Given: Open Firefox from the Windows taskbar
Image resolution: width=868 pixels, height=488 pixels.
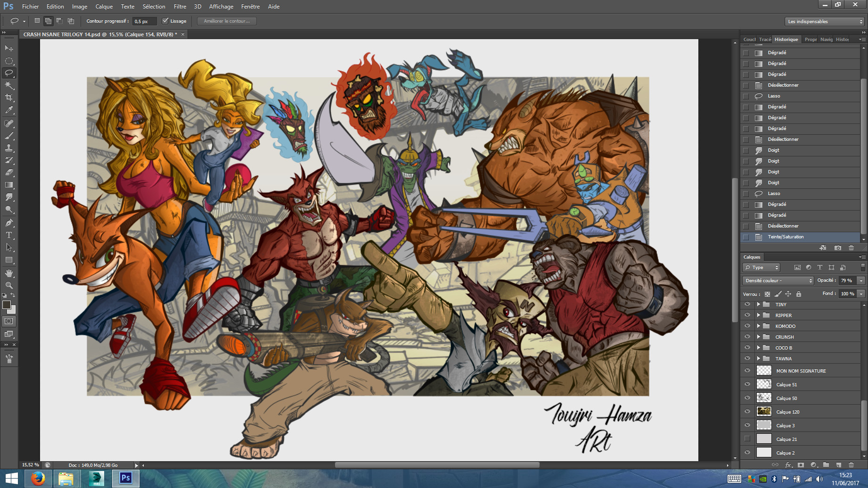Looking at the screenshot, I should 38,478.
